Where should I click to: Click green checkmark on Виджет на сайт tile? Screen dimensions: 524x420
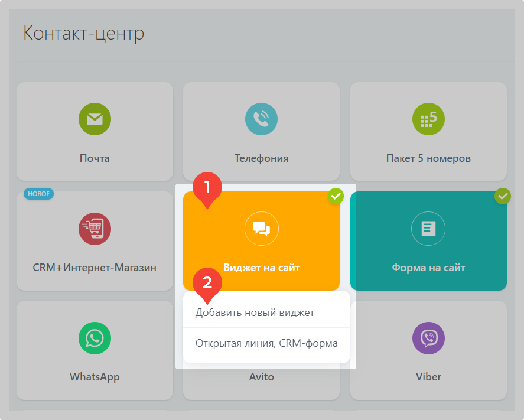click(336, 196)
